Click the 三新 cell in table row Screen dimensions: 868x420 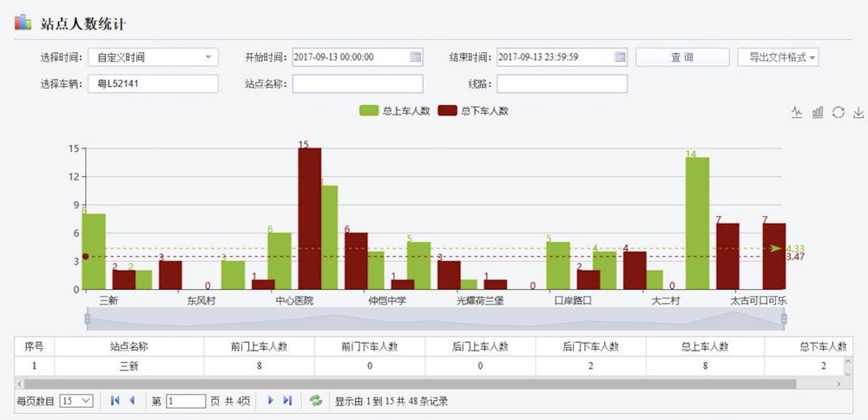click(x=129, y=366)
